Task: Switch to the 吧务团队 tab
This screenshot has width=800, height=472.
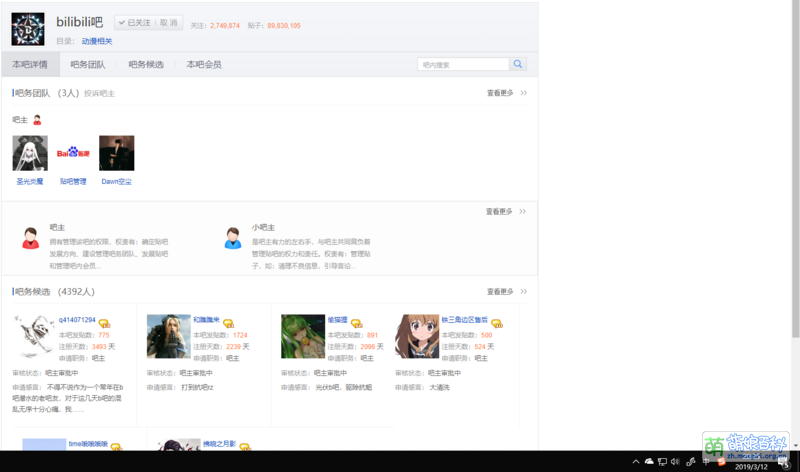Action: pyautogui.click(x=87, y=64)
